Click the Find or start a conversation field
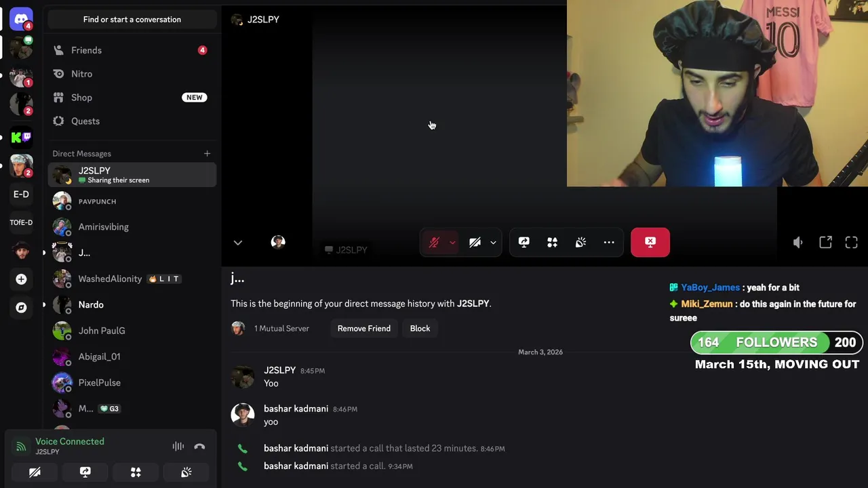This screenshot has width=868, height=488. click(x=132, y=20)
